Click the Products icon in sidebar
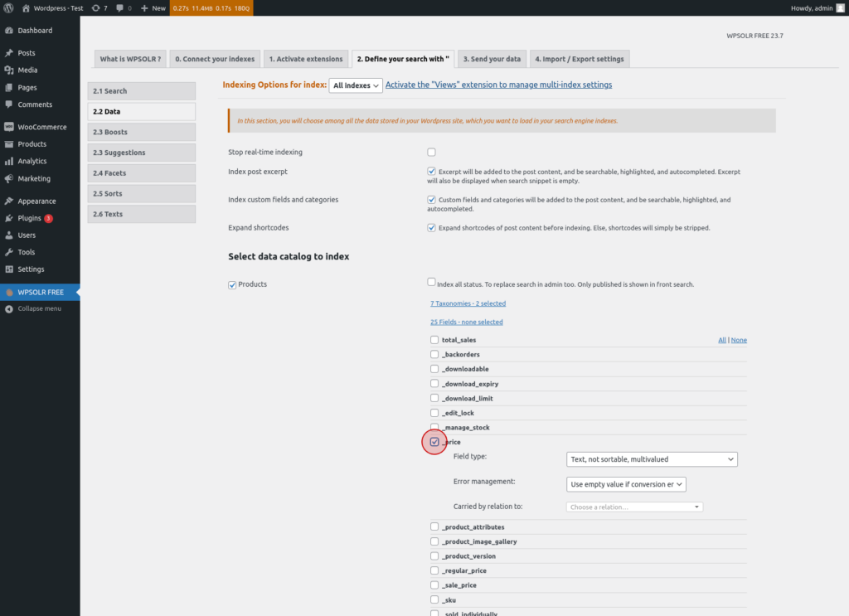The height and width of the screenshot is (616, 849). pyautogui.click(x=8, y=144)
